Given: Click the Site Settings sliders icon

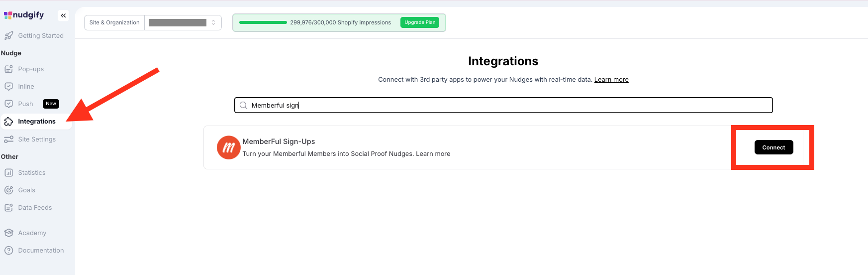Looking at the screenshot, I should (8, 139).
